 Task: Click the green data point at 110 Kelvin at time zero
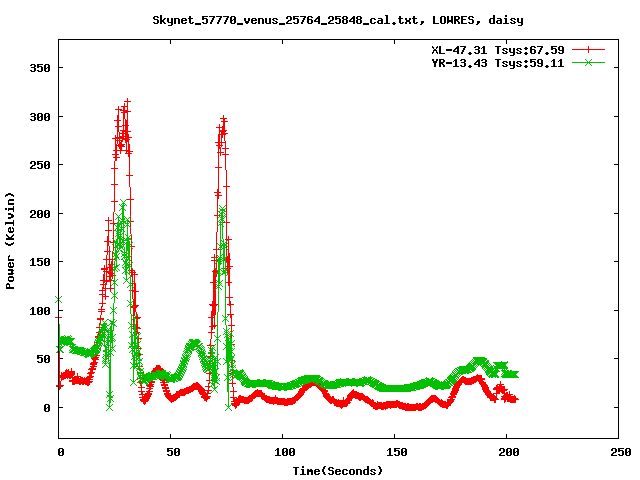pyautogui.click(x=59, y=300)
